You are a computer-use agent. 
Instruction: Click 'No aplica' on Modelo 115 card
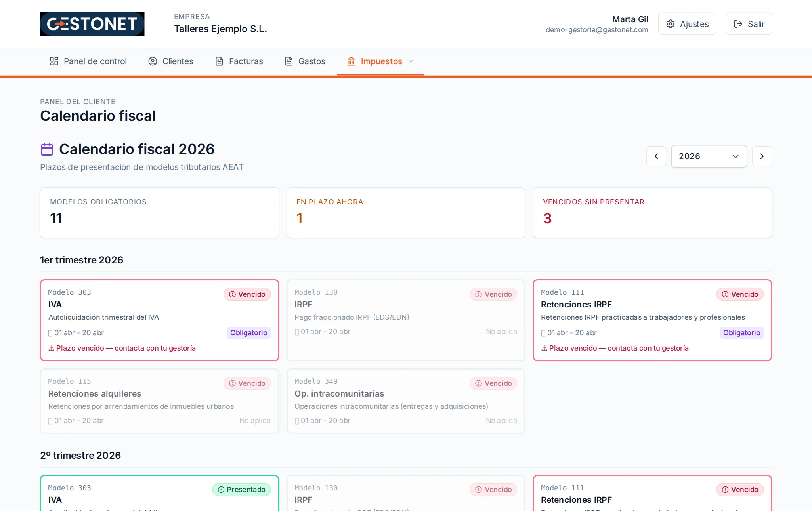point(255,421)
